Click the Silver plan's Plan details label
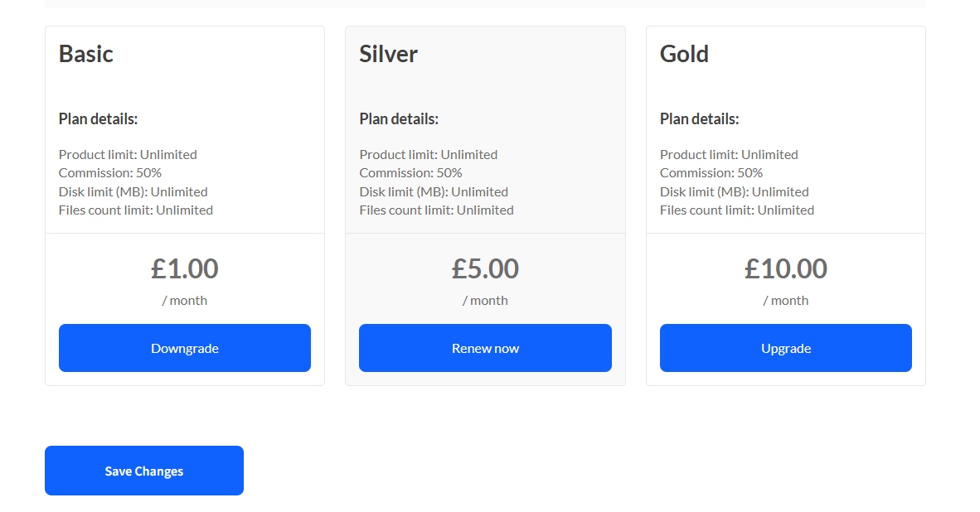The height and width of the screenshot is (512, 980). (399, 119)
